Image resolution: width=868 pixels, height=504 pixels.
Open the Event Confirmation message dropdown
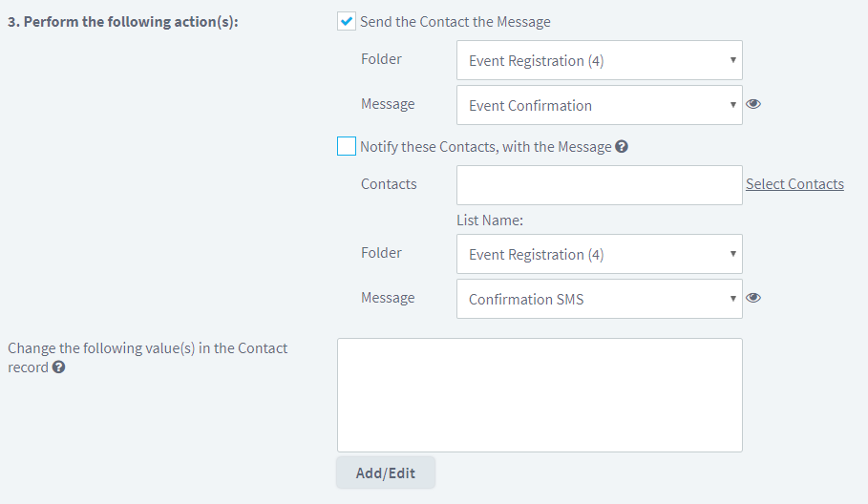tap(600, 105)
